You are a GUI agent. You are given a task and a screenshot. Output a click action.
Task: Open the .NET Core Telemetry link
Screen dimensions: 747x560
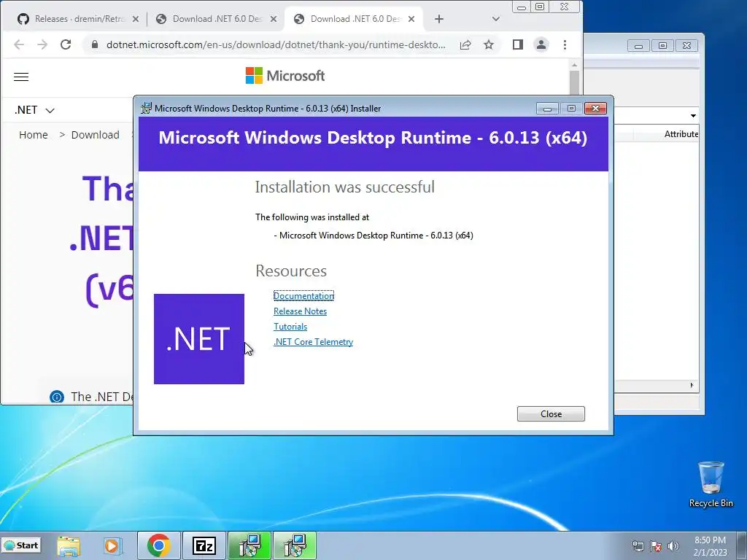[313, 341]
